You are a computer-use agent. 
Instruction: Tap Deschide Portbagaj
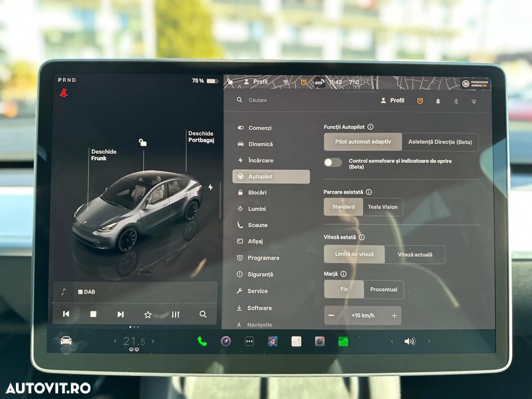(x=201, y=137)
